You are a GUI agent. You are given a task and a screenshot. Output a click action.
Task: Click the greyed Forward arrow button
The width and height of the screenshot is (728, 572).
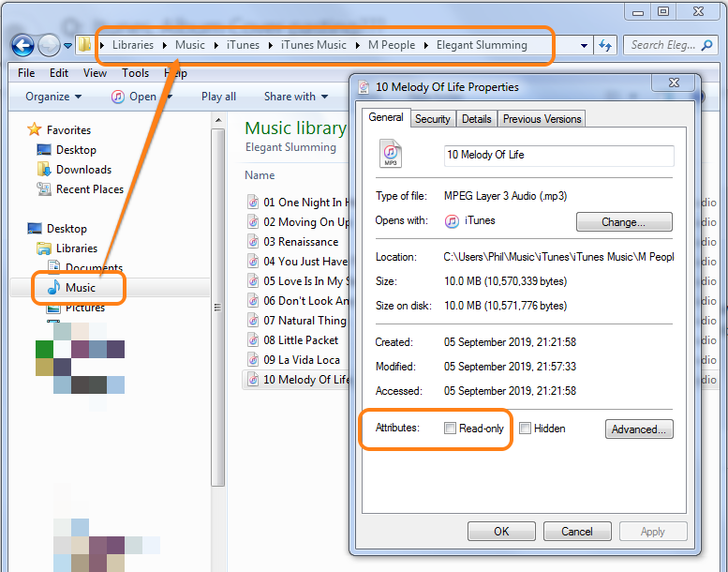click(x=49, y=46)
